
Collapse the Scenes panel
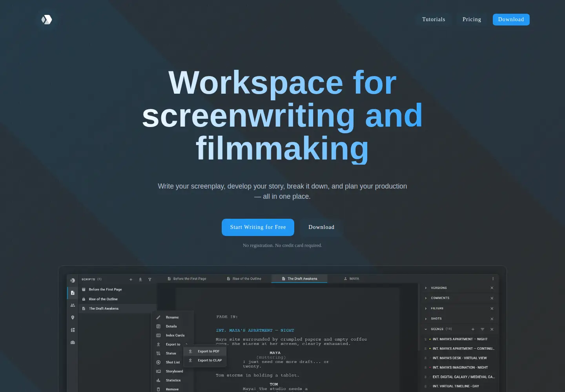click(426, 329)
